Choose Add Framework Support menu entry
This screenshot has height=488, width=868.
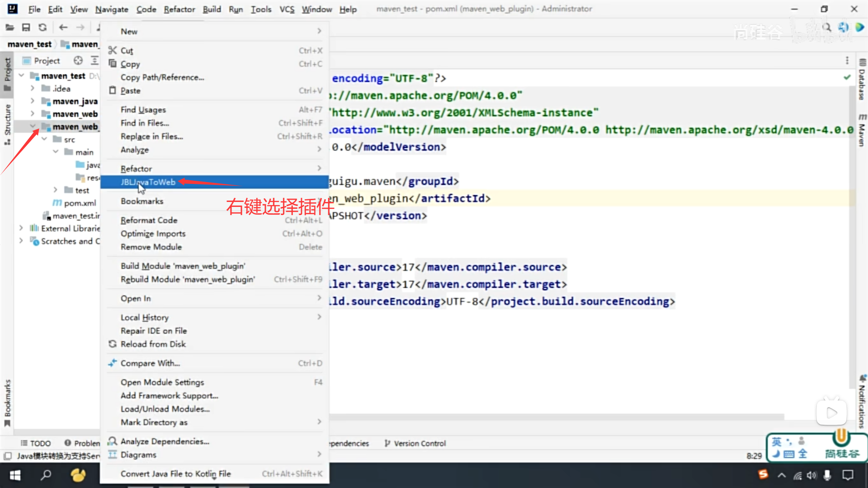coord(169,395)
